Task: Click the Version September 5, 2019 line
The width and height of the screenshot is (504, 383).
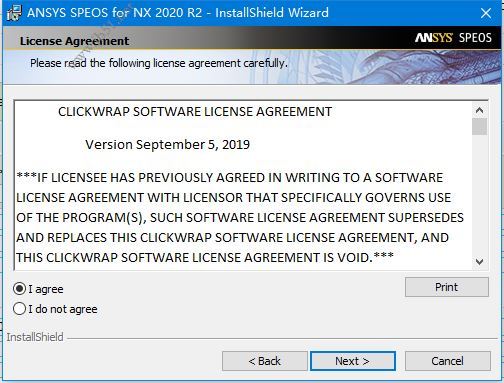Action: coord(167,145)
